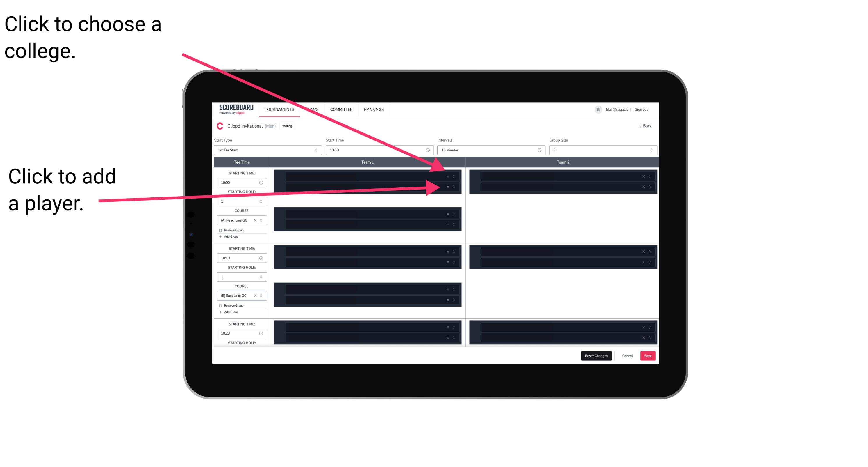Click the Save button
This screenshot has height=467, width=868.
pos(648,355)
